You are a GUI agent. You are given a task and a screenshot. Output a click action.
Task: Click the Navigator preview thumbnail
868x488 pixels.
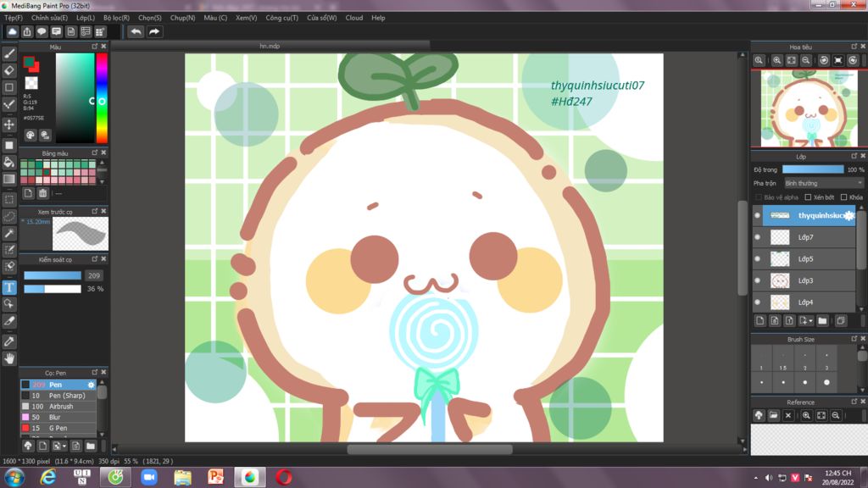point(809,108)
